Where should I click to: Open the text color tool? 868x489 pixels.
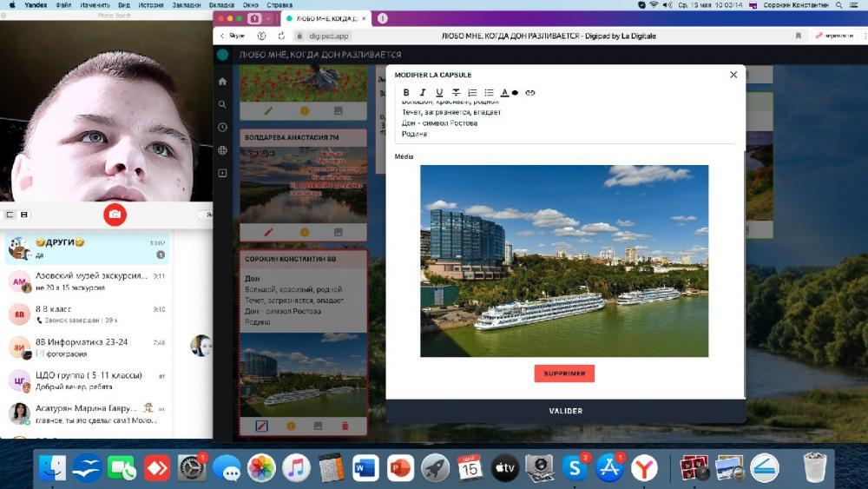pos(504,92)
